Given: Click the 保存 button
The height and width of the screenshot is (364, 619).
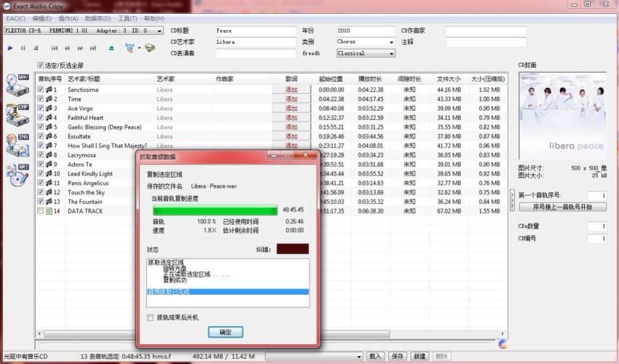Looking at the screenshot, I should click(397, 356).
